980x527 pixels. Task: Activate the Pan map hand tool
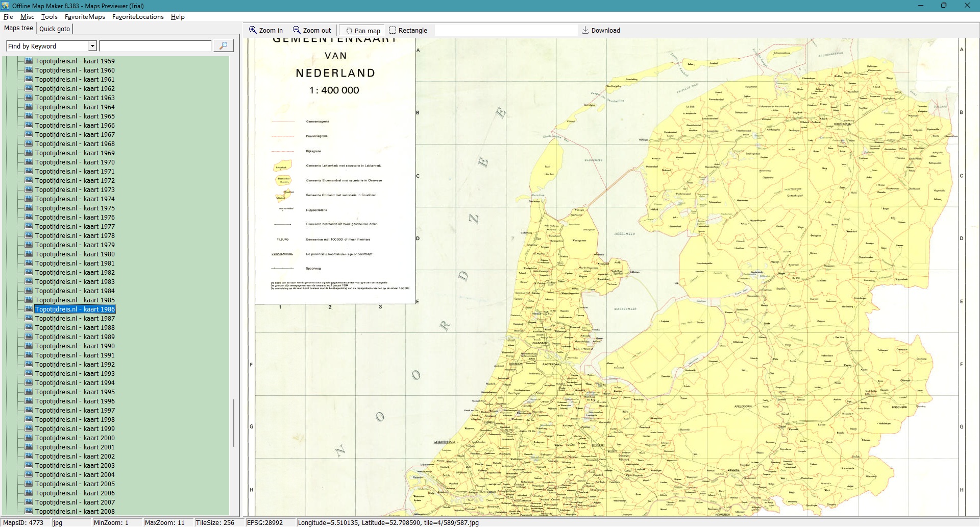click(x=350, y=31)
